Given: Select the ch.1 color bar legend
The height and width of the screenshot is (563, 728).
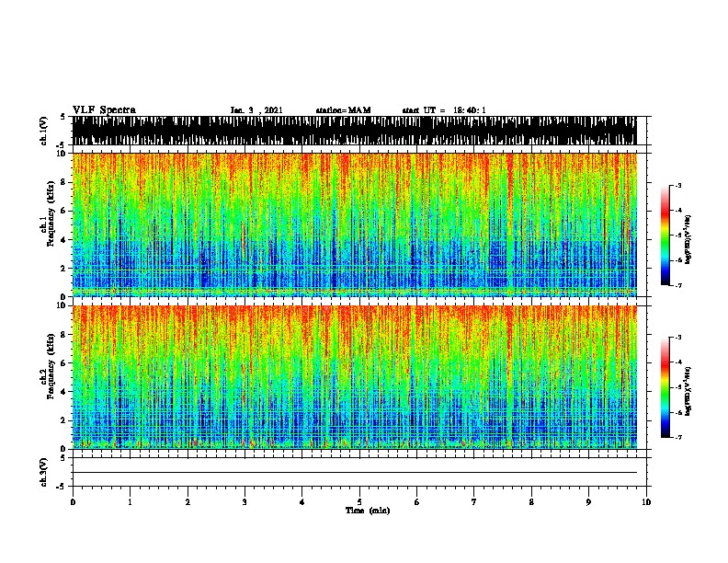Looking at the screenshot, I should pyautogui.click(x=665, y=236).
